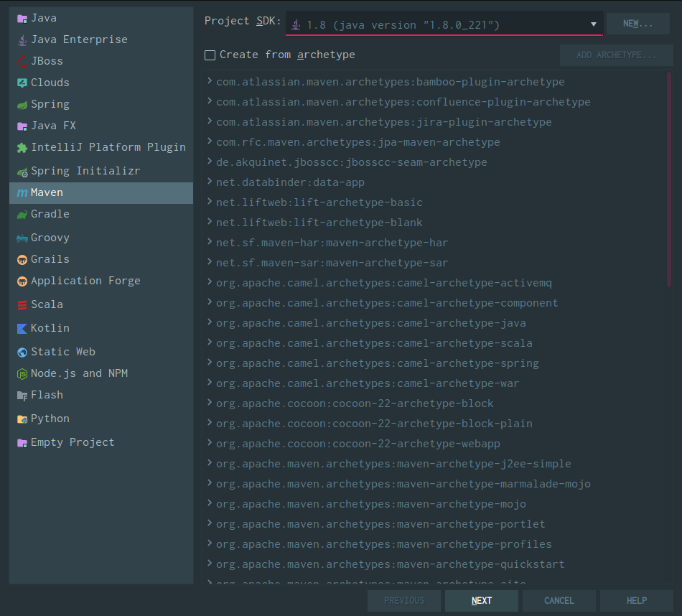This screenshot has height=616, width=682.
Task: Click the CANCEL button
Action: 559,601
